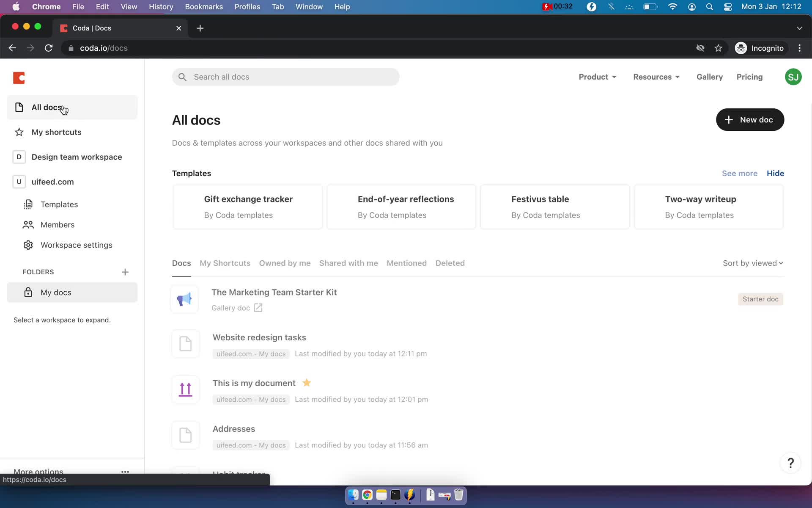Switch to the Docs tab
This screenshot has height=508, width=812.
click(181, 263)
